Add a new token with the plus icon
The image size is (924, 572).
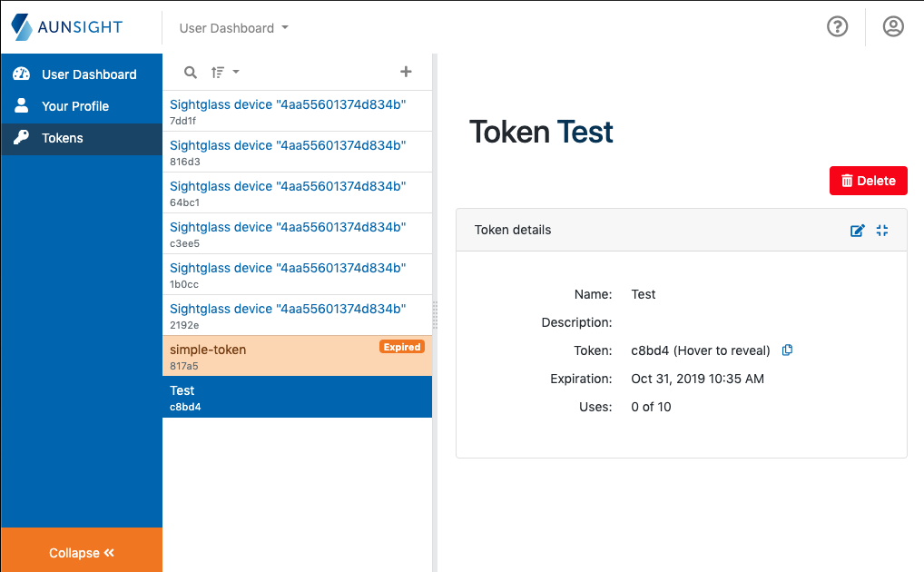406,71
